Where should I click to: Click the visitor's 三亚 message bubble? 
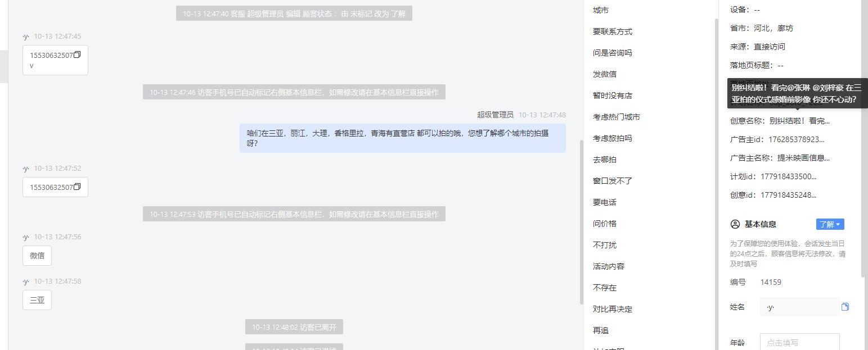(x=37, y=300)
